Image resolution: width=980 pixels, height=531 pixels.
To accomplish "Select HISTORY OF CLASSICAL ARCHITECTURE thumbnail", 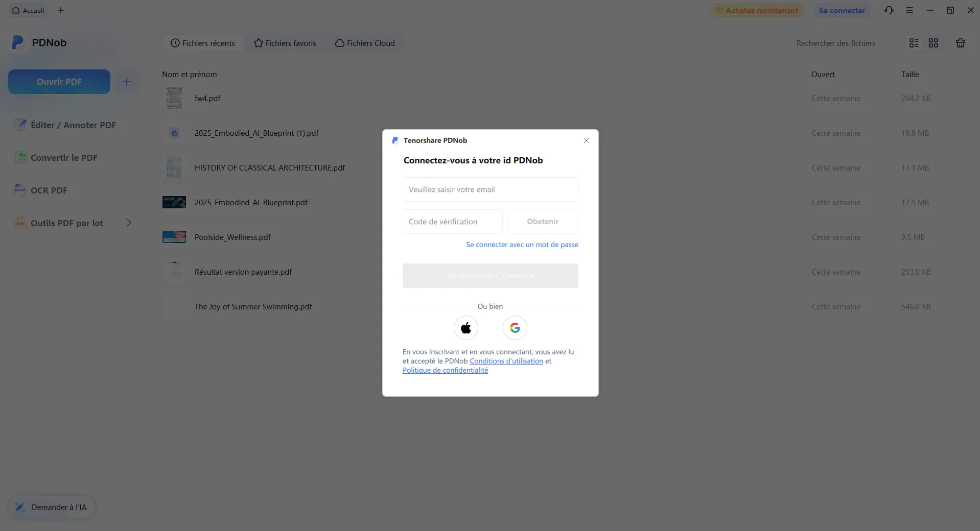I will coord(174,167).
